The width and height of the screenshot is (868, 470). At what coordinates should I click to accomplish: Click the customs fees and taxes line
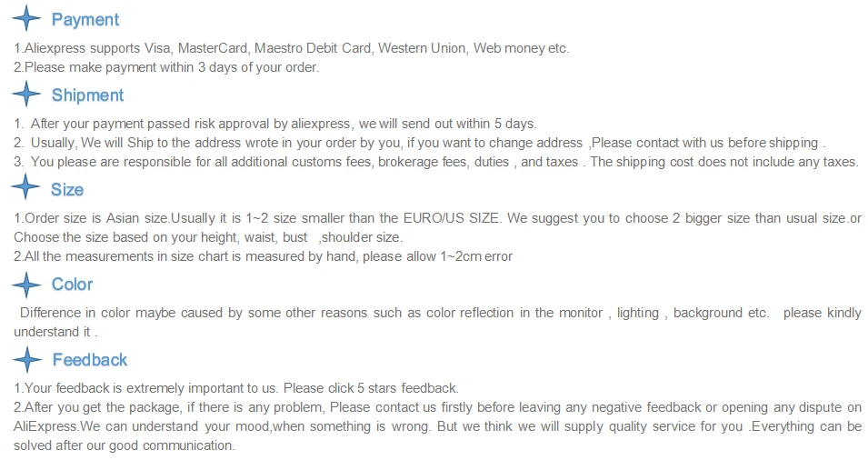436,162
